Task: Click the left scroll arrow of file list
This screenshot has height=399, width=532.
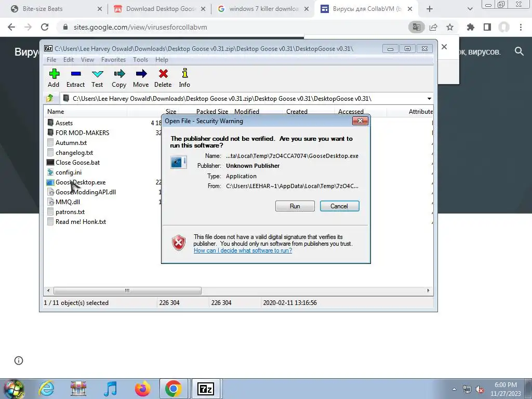Action: tap(48, 290)
